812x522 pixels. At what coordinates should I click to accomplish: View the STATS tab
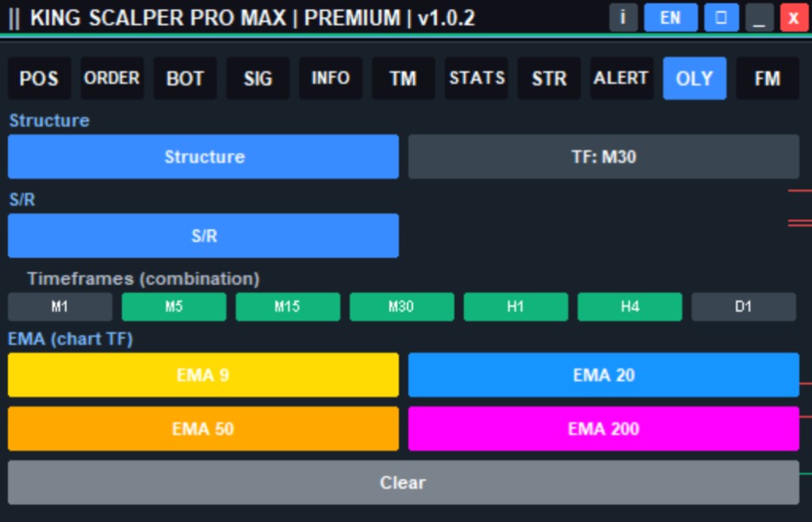477,79
